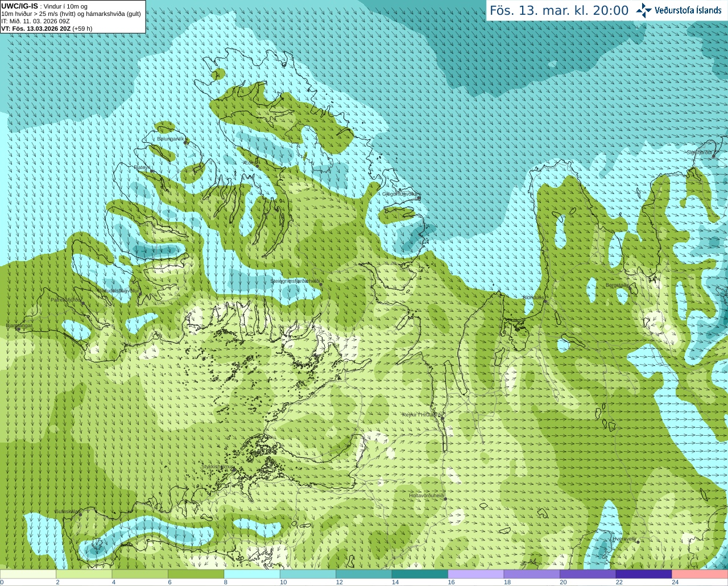This screenshot has height=586, width=728.
Task: Pick the pink above-24 m/s legend swatch
Action: coord(700,574)
